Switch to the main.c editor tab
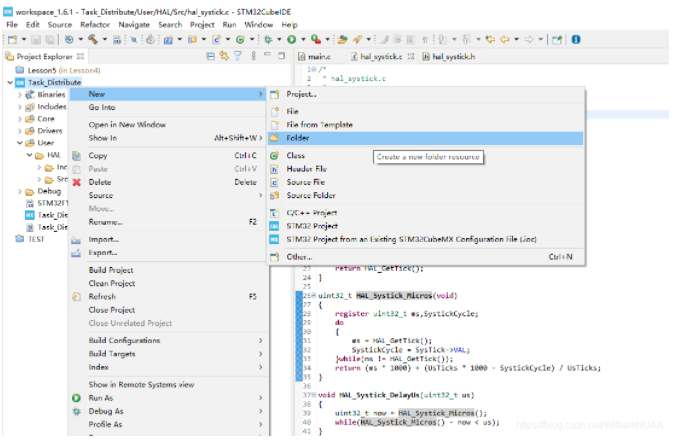 (x=320, y=56)
